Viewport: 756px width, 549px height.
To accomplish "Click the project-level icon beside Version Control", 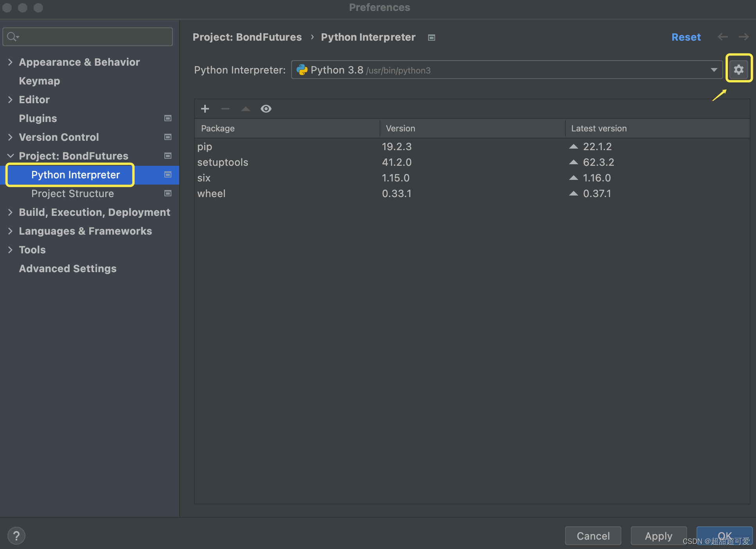I will pos(168,137).
